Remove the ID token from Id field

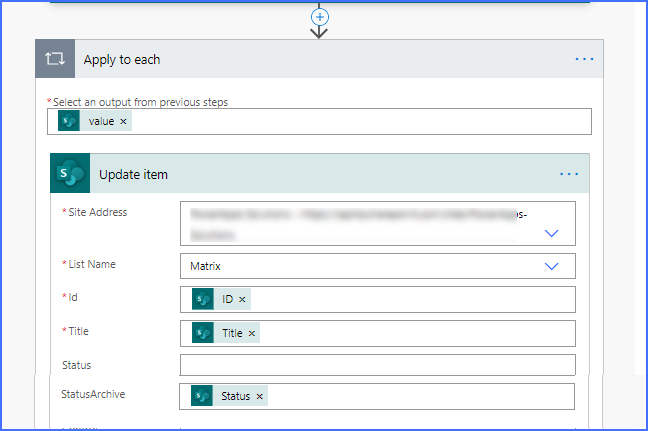tap(242, 300)
